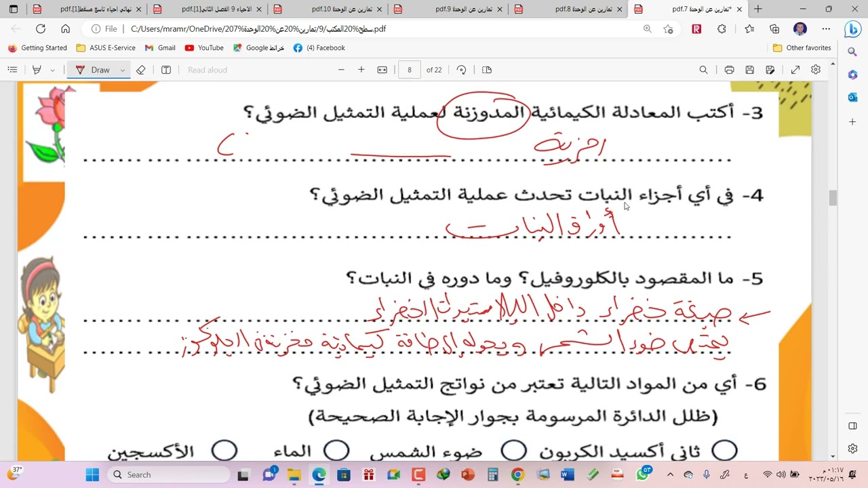Click the Save as icon
This screenshot has height=488, width=868.
[x=770, y=70]
